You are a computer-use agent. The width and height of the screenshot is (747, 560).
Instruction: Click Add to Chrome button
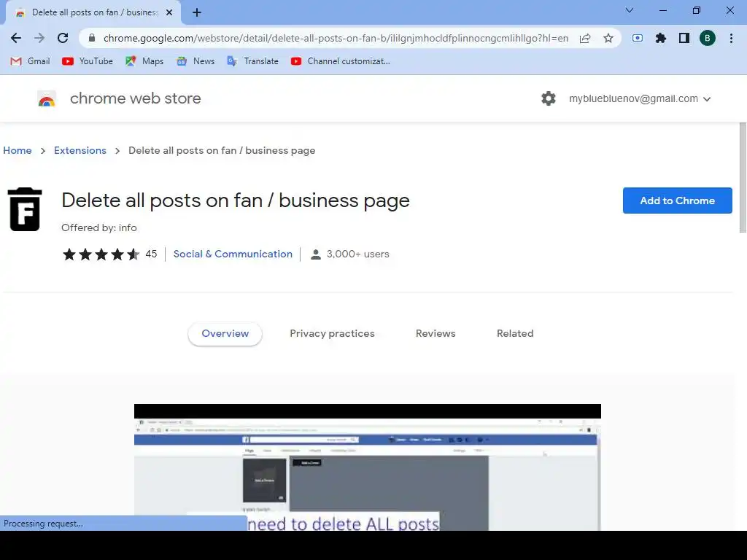pyautogui.click(x=677, y=201)
